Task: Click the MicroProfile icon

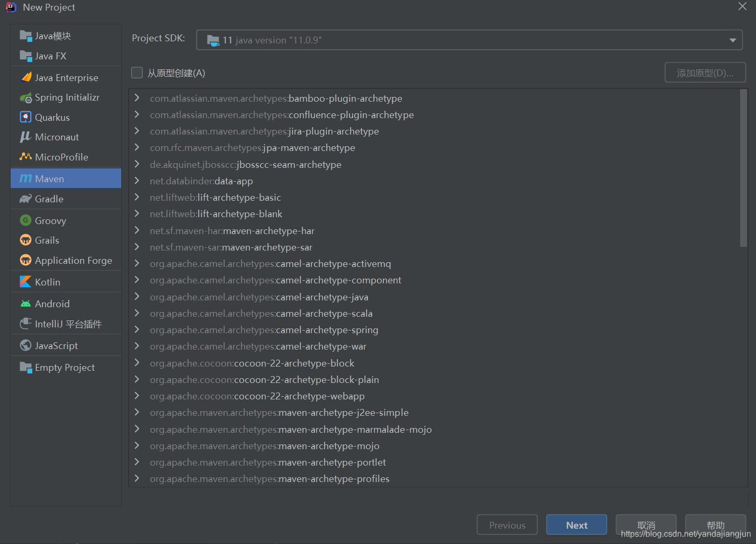Action: click(25, 157)
